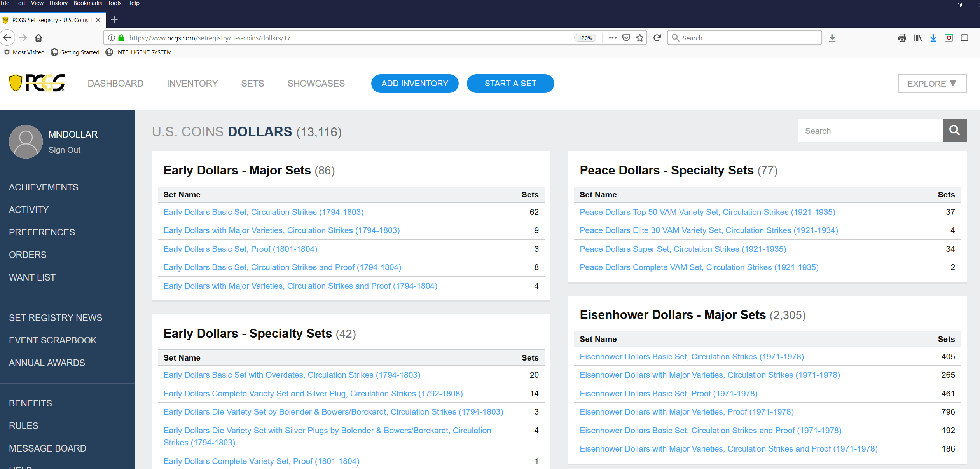The width and height of the screenshot is (980, 469).
Task: Open the downloads arrow next to search box
Action: coord(832,38)
